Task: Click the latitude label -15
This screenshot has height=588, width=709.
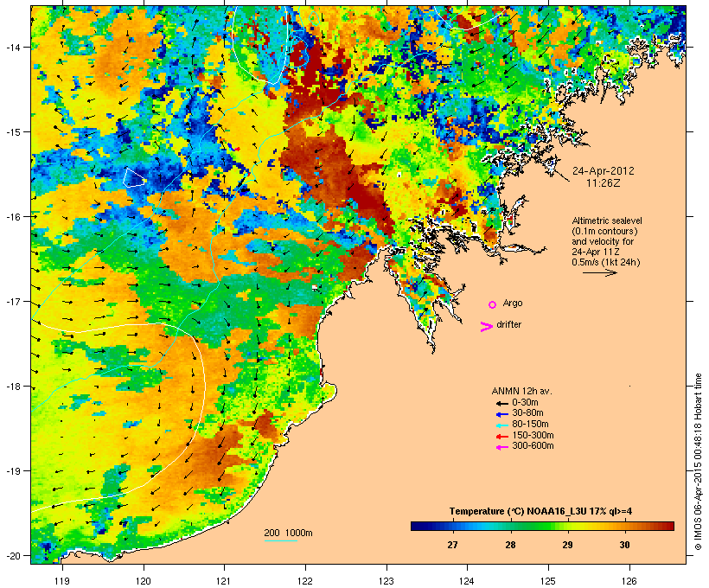Action: [12, 132]
